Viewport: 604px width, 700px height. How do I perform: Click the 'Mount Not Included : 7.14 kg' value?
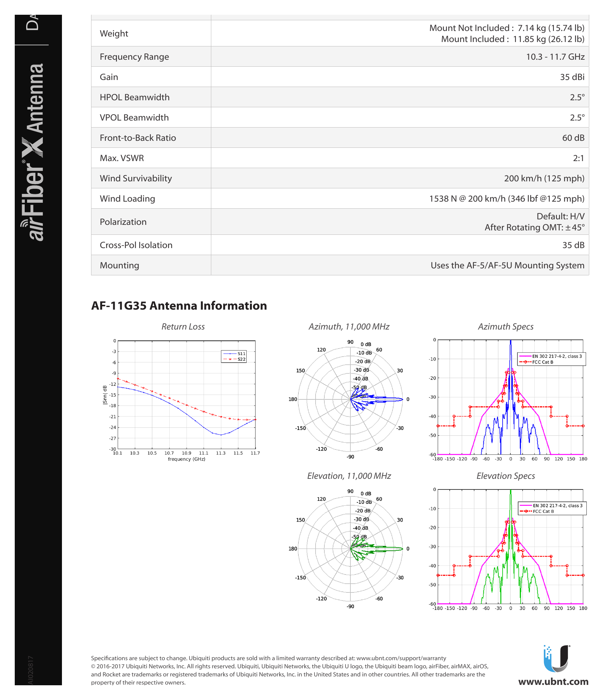[x=507, y=28]
